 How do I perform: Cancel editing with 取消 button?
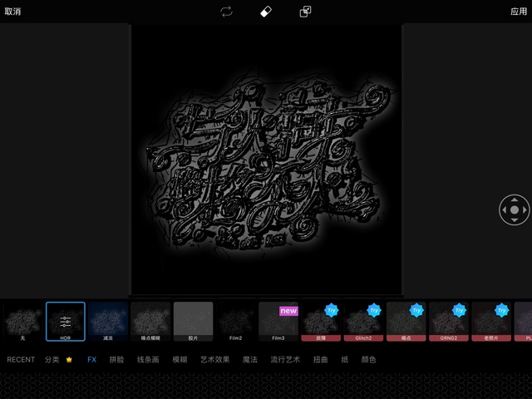click(12, 12)
